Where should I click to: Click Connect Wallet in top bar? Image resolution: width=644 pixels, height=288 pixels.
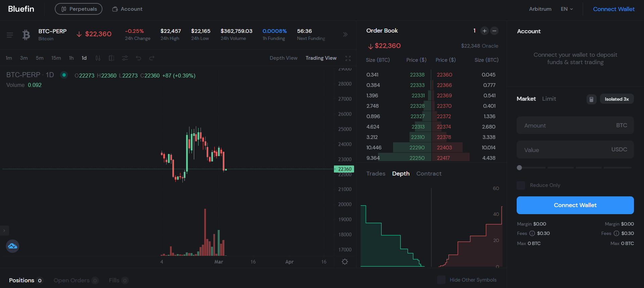pos(614,9)
